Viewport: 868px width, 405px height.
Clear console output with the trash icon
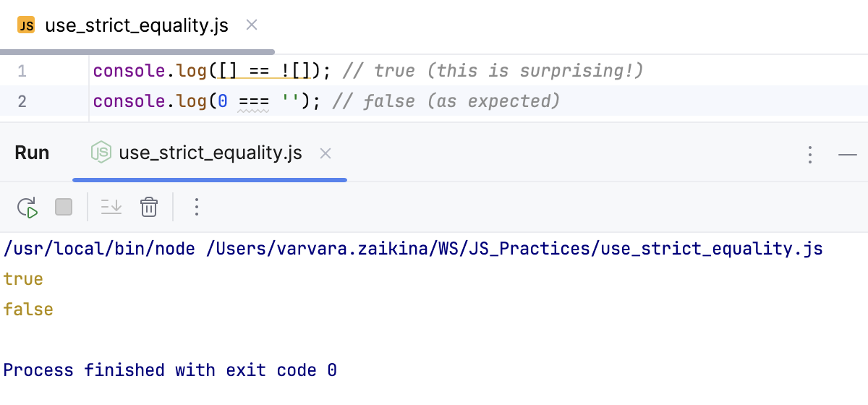click(x=149, y=208)
